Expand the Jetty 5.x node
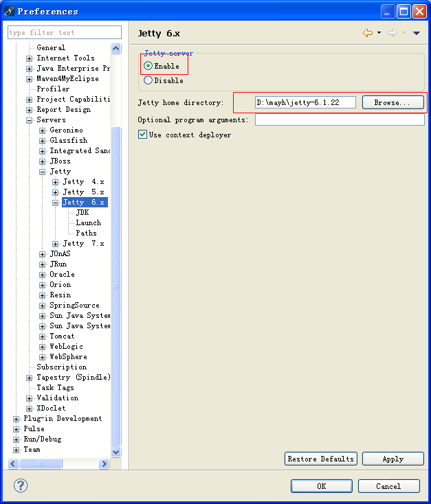The width and height of the screenshot is (431, 504). [x=56, y=192]
